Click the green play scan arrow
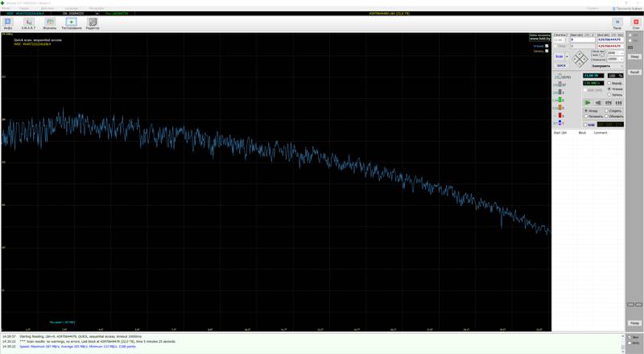Image resolution: width=644 pixels, height=354 pixels. 588,103
